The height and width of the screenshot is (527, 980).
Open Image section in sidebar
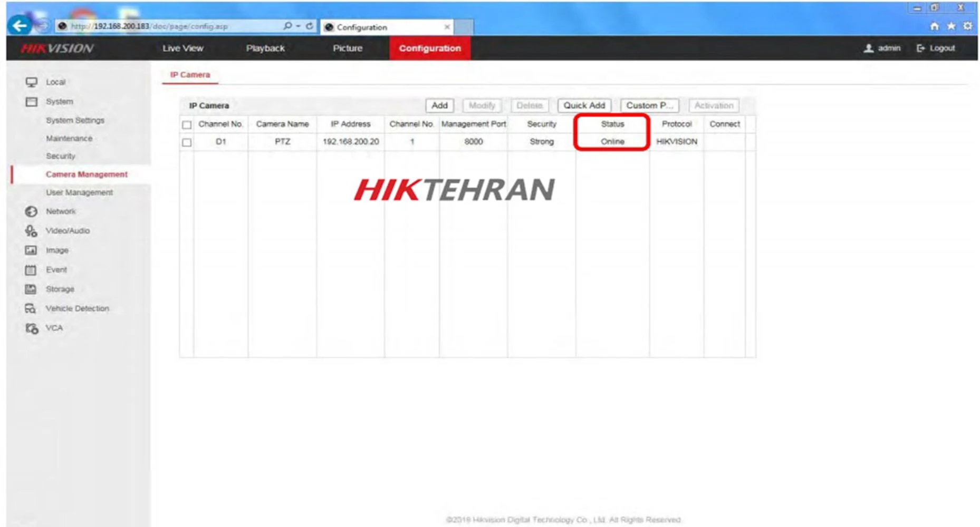57,250
